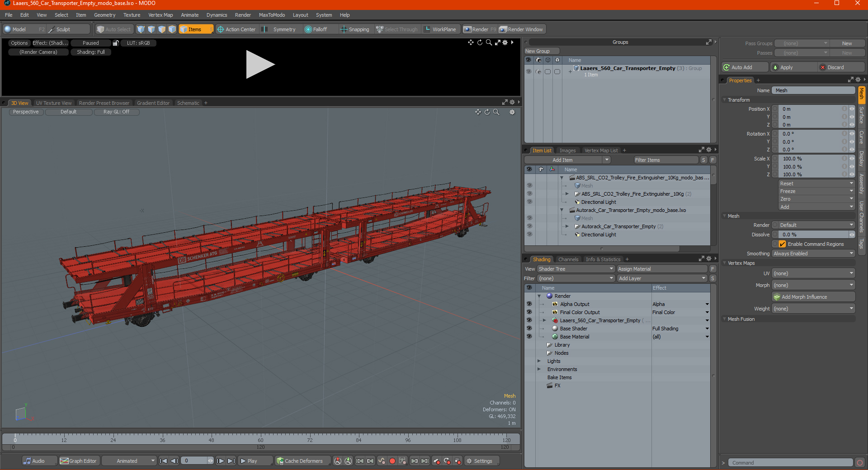Expand Lights in Shader Tree

tap(539, 361)
